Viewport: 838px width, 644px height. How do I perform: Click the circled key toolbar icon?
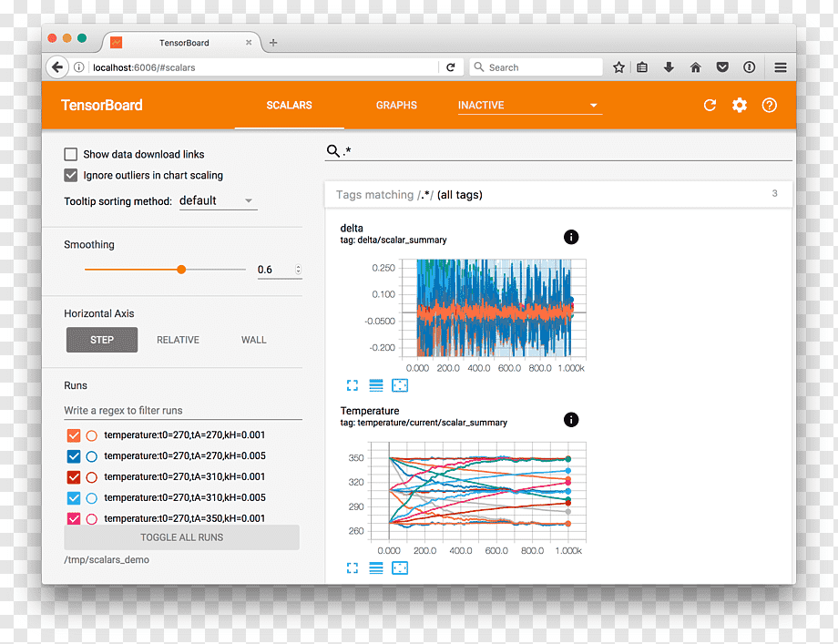(750, 67)
